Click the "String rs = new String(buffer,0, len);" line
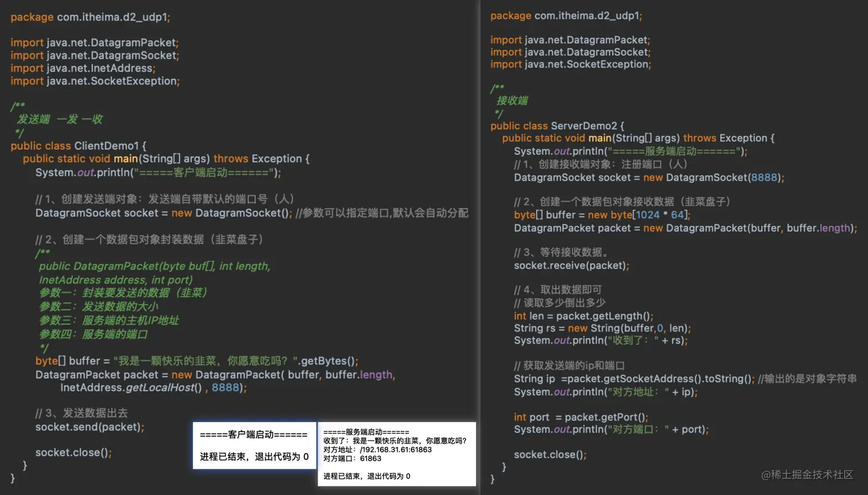Image resolution: width=868 pixels, height=495 pixels. tap(602, 328)
